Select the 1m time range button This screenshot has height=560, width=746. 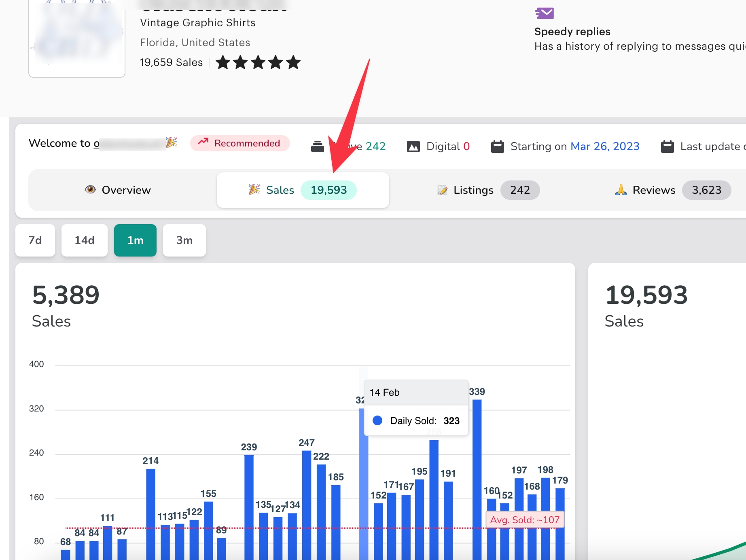click(x=135, y=240)
